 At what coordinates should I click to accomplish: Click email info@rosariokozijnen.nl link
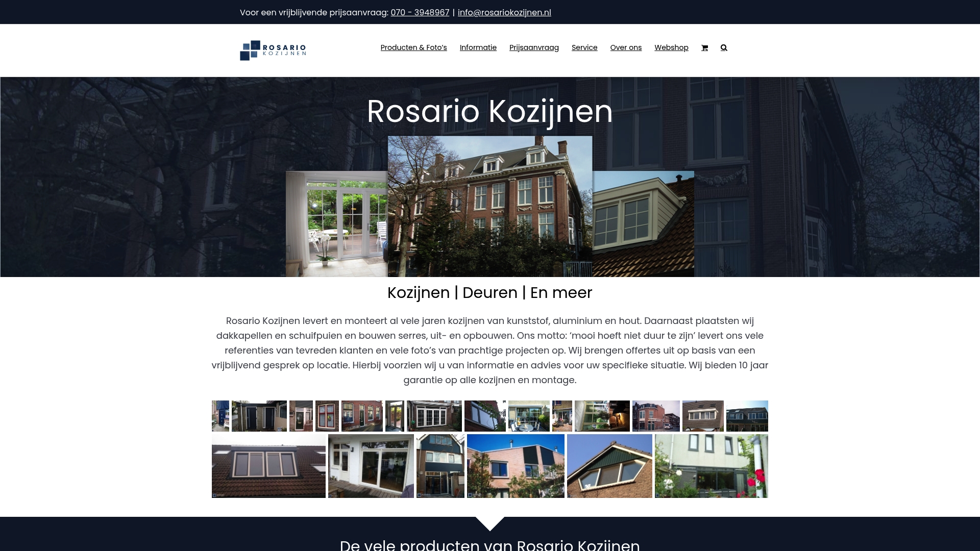pos(504,12)
